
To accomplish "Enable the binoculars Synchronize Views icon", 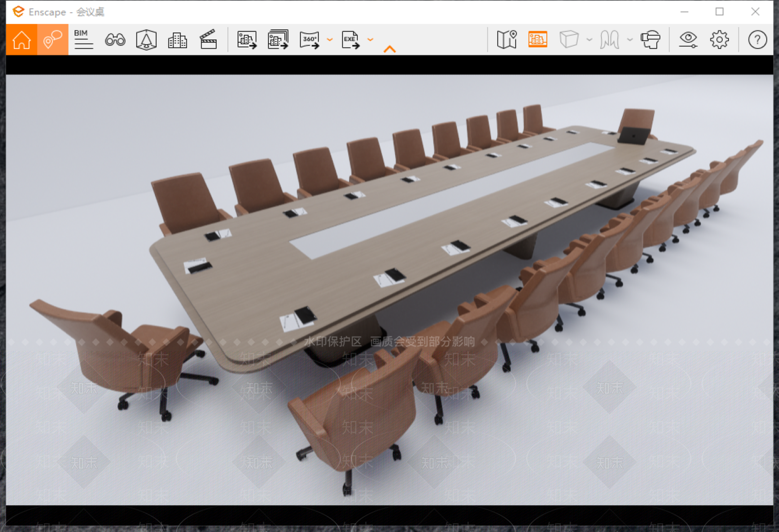I will coord(115,40).
